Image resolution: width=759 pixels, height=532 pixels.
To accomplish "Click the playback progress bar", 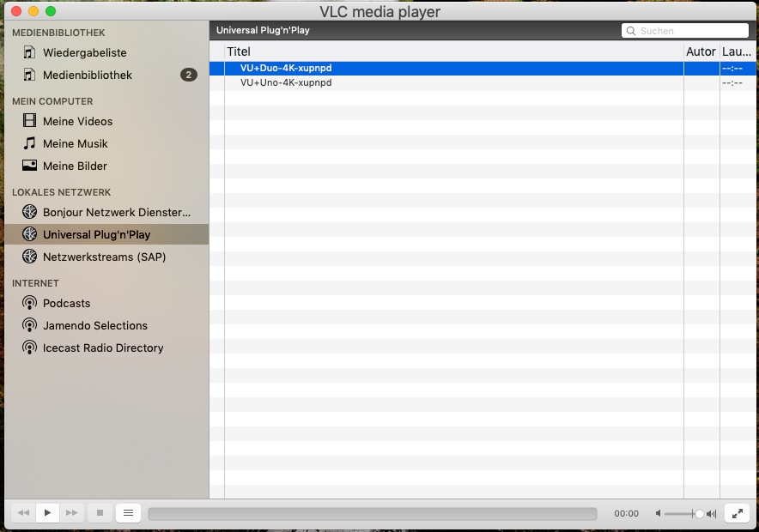I will [372, 513].
